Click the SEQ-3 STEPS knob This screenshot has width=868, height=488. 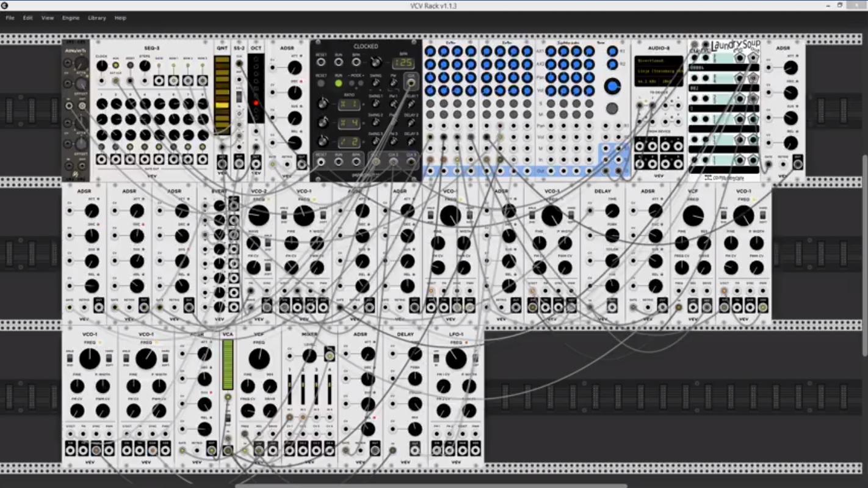[x=145, y=66]
